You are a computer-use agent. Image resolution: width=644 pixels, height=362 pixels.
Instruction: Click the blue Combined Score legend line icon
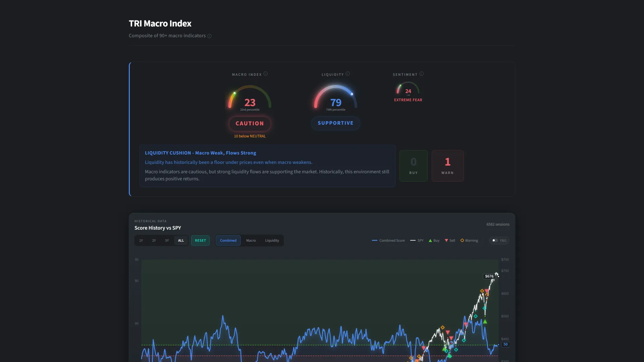(x=375, y=240)
